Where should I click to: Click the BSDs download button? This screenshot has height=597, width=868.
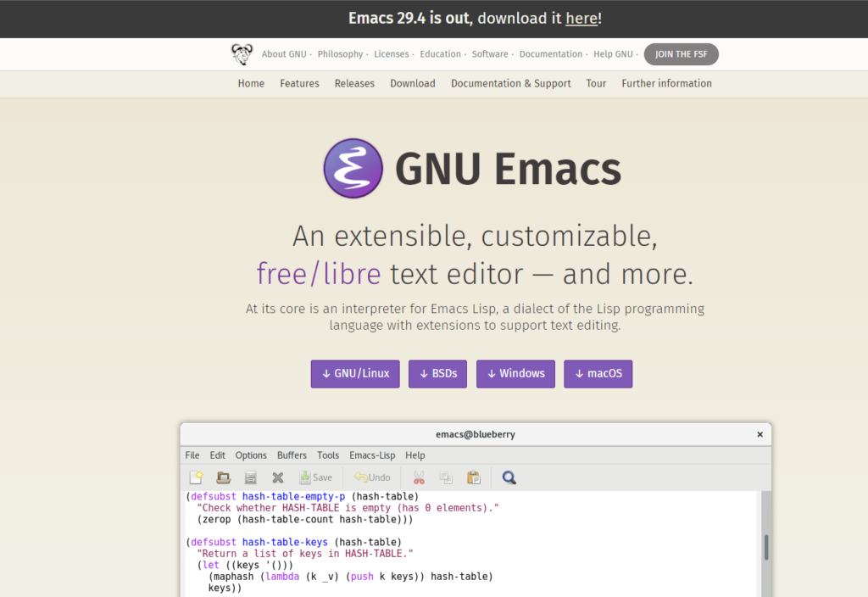point(438,374)
